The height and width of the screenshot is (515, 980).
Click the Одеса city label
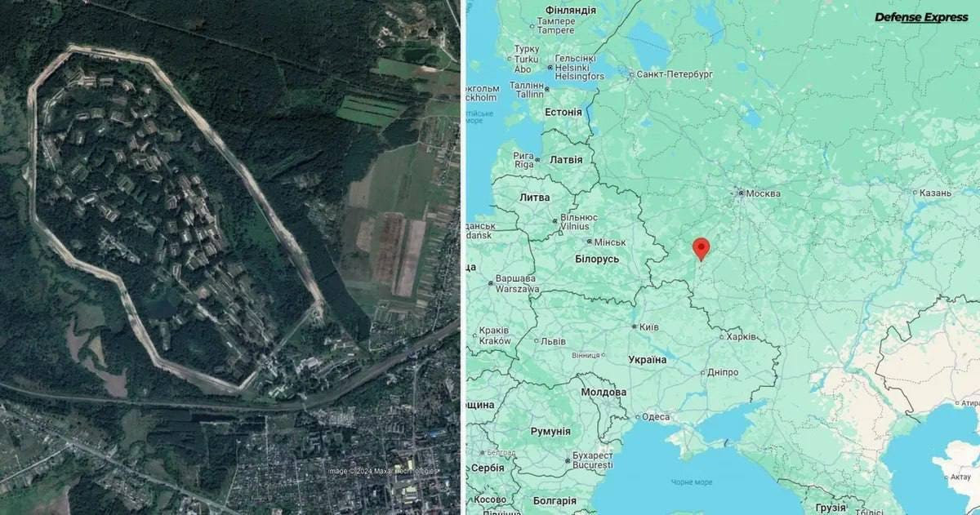[x=656, y=416]
